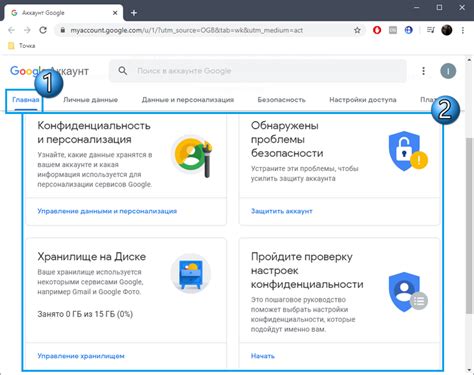Open the Данные и персонализация tab

coord(188,100)
